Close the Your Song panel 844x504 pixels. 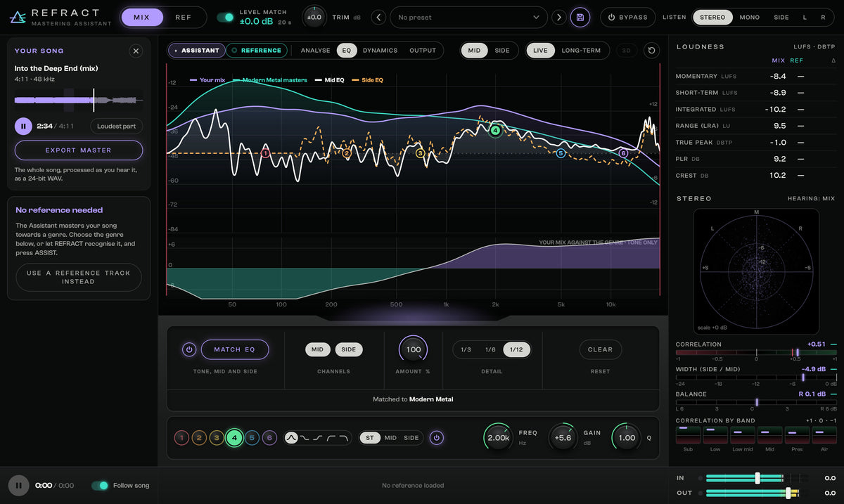click(136, 51)
